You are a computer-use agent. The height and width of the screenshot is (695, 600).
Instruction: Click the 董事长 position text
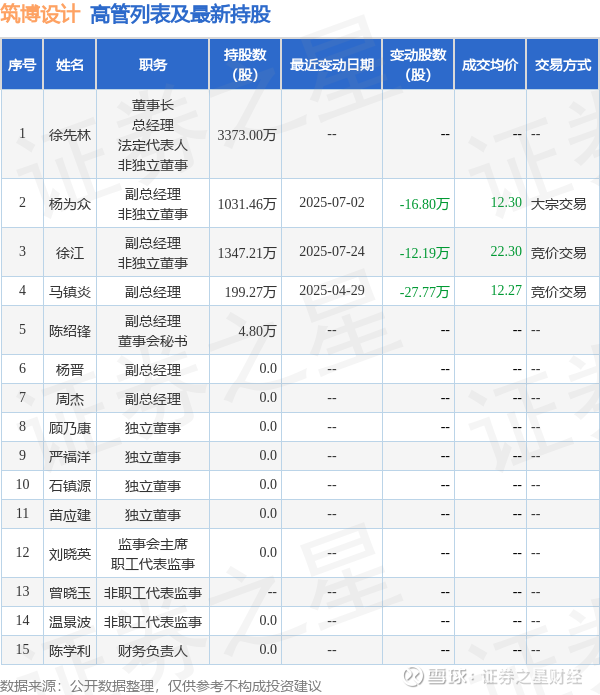[153, 105]
